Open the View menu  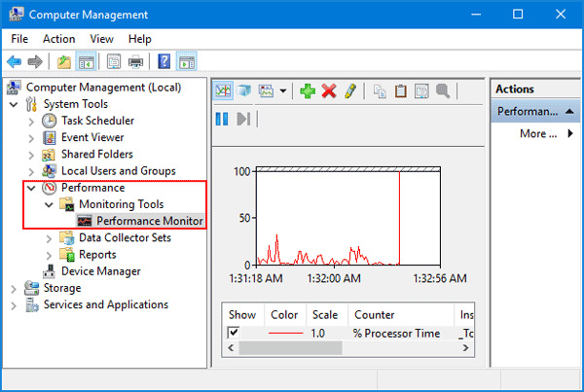pyautogui.click(x=101, y=39)
